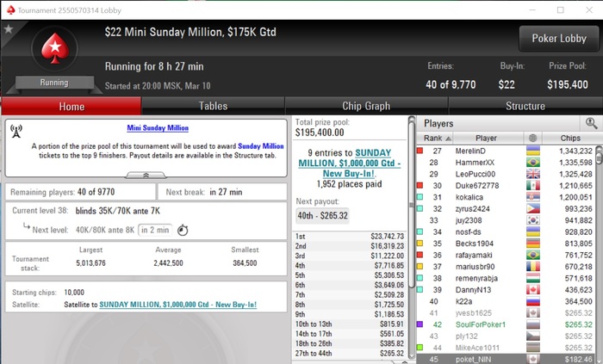This screenshot has height=364, width=603.
Task: Sort by the Chips column header
Action: 570,138
